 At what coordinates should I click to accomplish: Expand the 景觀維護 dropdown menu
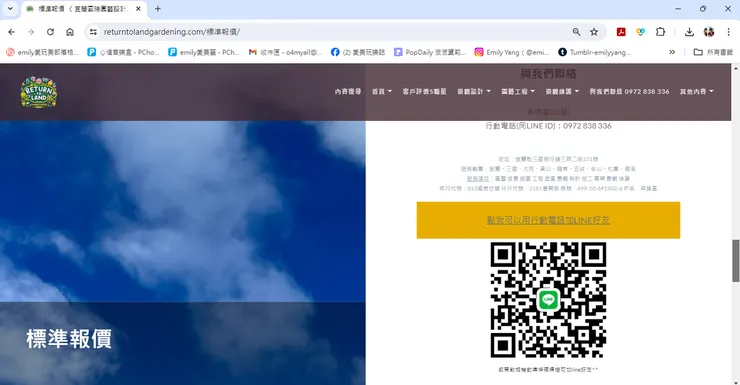pyautogui.click(x=562, y=92)
